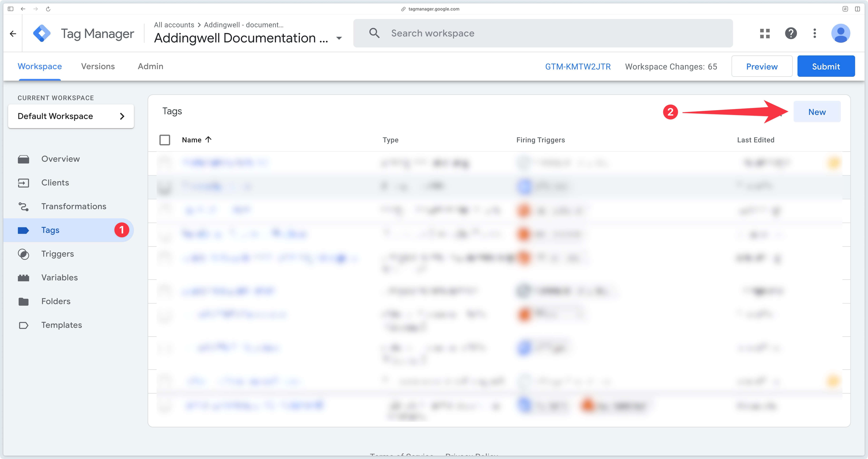Click the Templates sidebar icon
The height and width of the screenshot is (459, 868).
point(23,325)
